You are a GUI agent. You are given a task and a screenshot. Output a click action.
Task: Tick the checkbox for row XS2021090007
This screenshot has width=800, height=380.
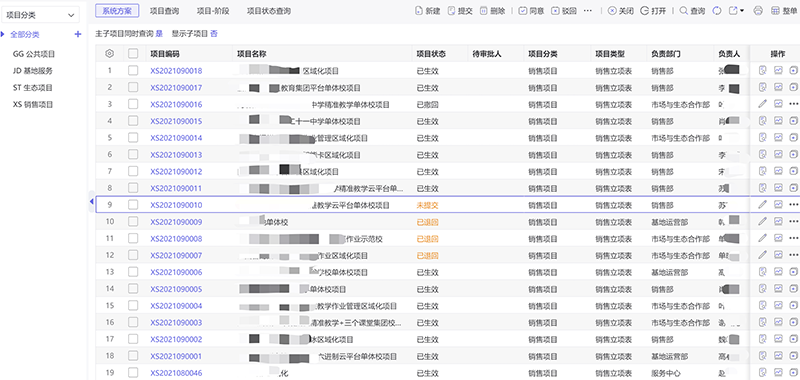coord(133,255)
